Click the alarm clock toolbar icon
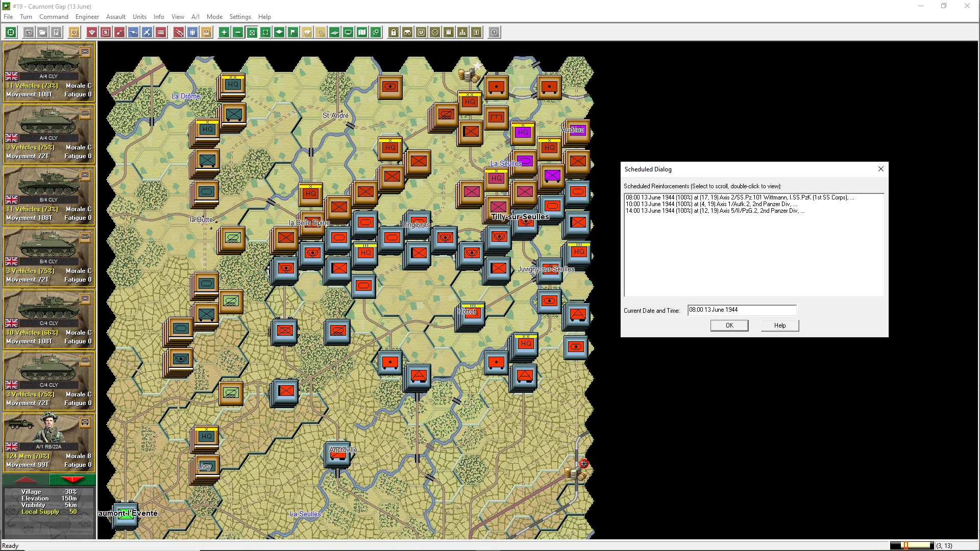This screenshot has height=551, width=980. coord(74,32)
